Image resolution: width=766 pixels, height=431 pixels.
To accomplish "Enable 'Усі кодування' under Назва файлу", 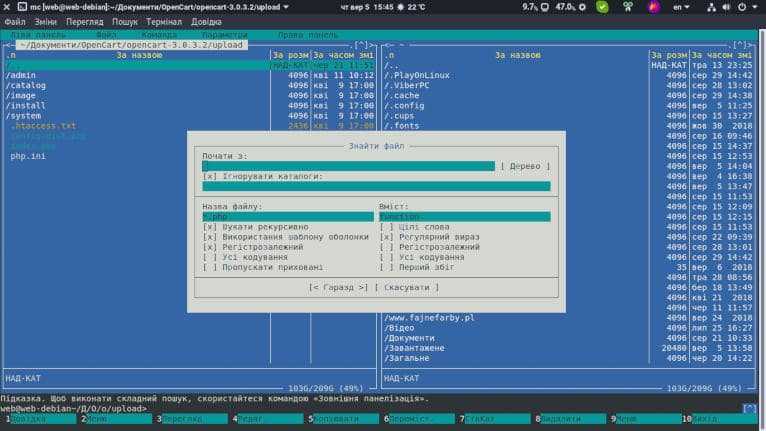I will [210, 257].
